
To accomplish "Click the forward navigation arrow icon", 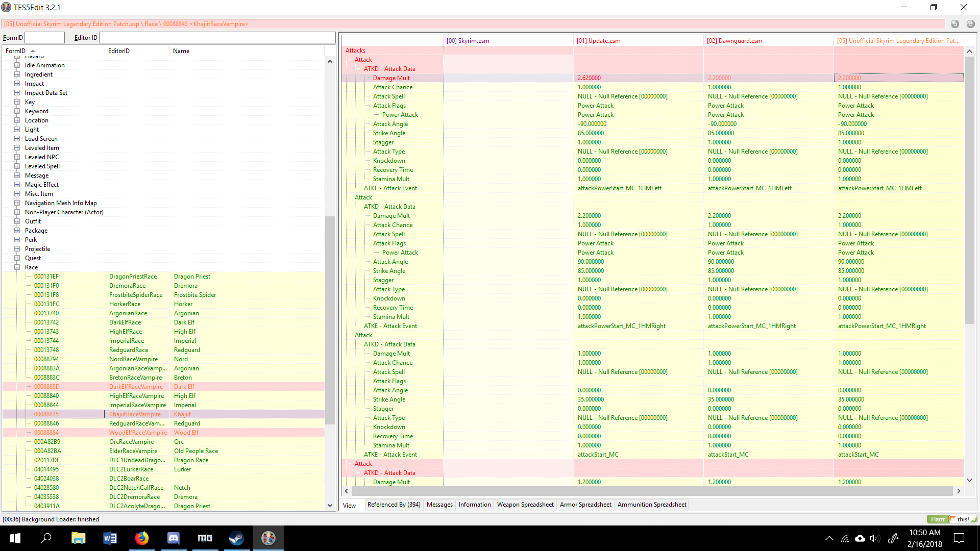I will (971, 24).
